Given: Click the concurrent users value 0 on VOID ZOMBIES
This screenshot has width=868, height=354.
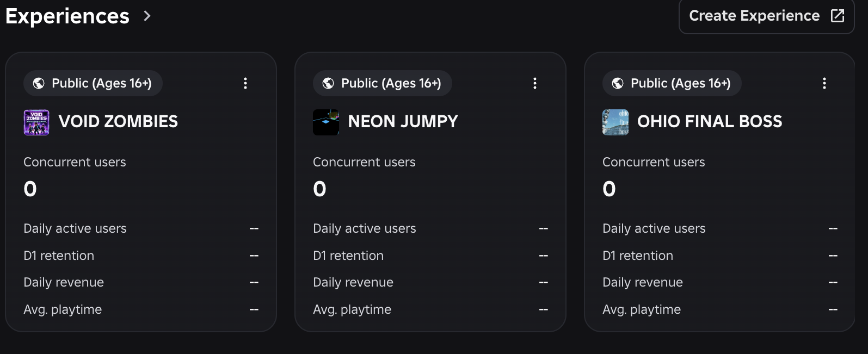Looking at the screenshot, I should pos(30,189).
